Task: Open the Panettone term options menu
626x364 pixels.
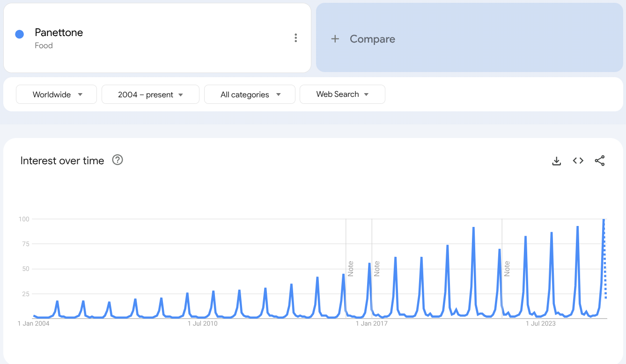Action: pos(295,38)
